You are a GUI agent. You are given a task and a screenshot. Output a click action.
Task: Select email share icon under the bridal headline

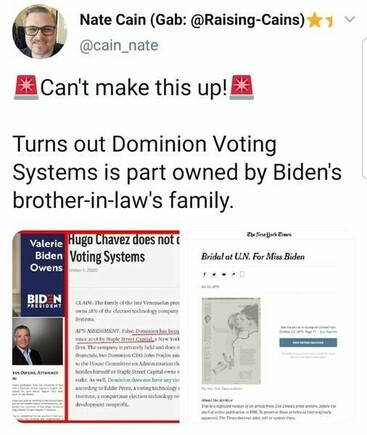pos(224,274)
